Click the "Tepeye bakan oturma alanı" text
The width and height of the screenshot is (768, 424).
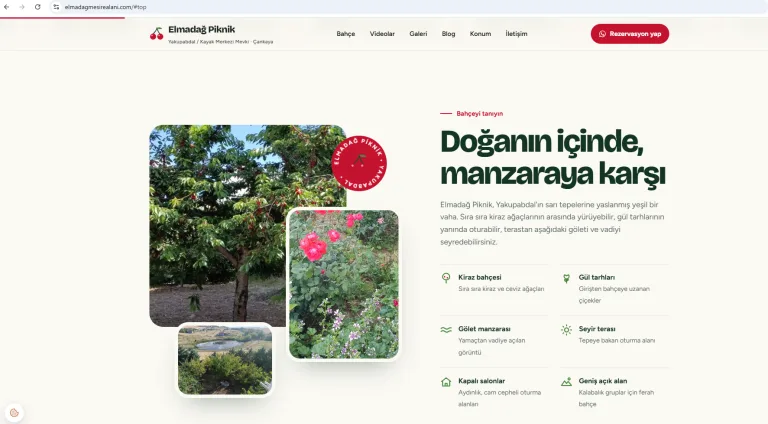pyautogui.click(x=617, y=341)
